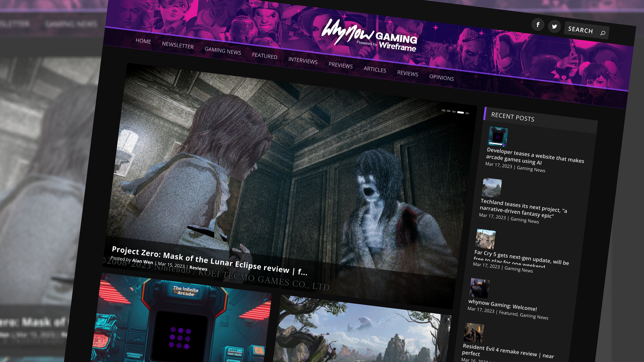Screen dimensions: 644x362
Task: Open the Techland post thumbnail
Action: click(491, 188)
